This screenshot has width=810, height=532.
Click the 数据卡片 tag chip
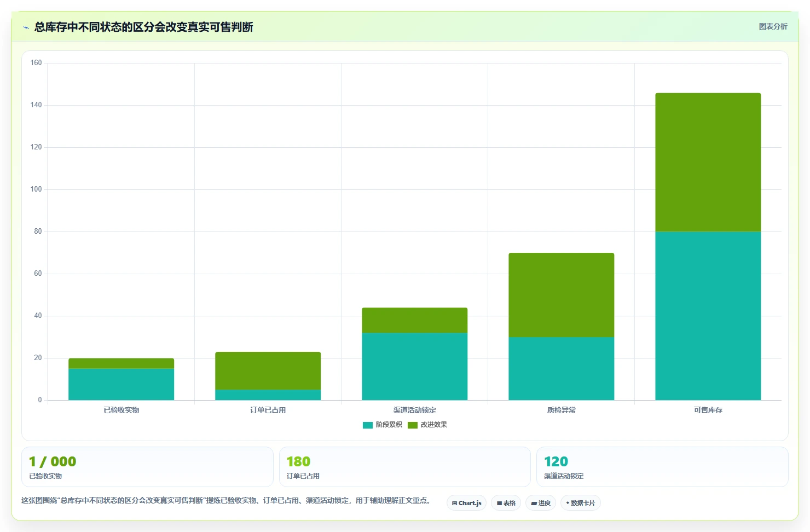click(580, 503)
